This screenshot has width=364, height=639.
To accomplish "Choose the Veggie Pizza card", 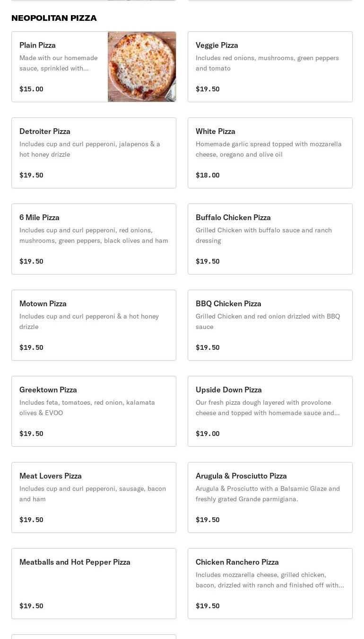I will coord(270,67).
